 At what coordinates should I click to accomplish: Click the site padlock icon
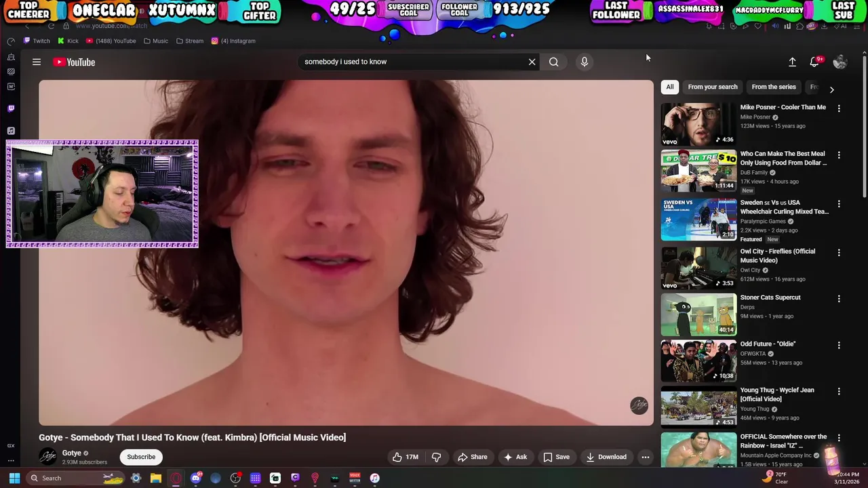tap(66, 26)
